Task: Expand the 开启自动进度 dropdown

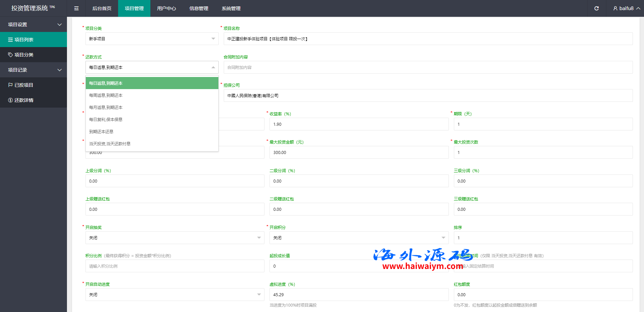Action: 175,295
